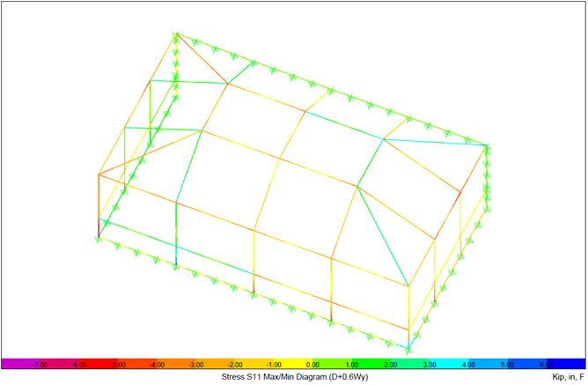Click the light orange swatch between -3.00 and -2.00
This screenshot has width=588, height=385.
(x=216, y=364)
